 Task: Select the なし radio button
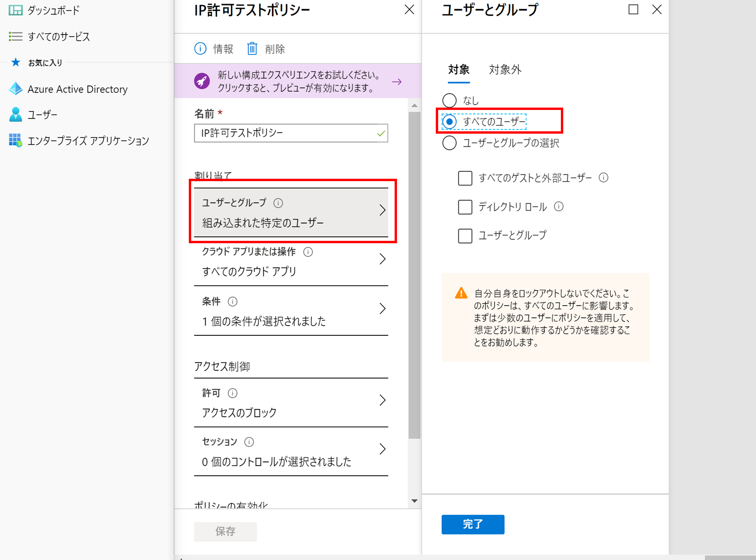(x=449, y=100)
